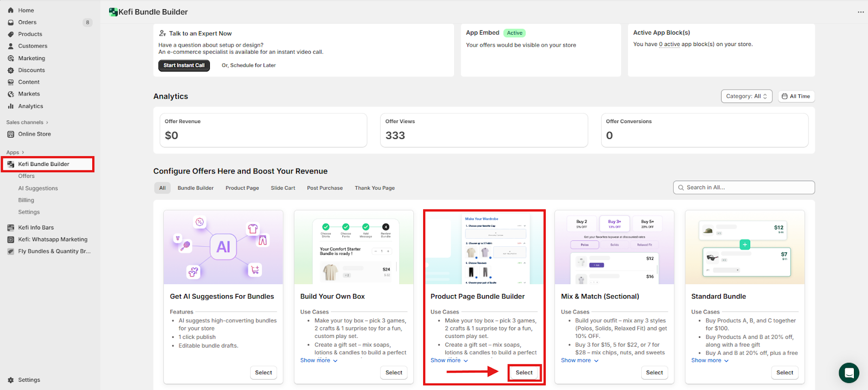
Task: Open Orders via its sidebar icon
Action: pos(11,22)
